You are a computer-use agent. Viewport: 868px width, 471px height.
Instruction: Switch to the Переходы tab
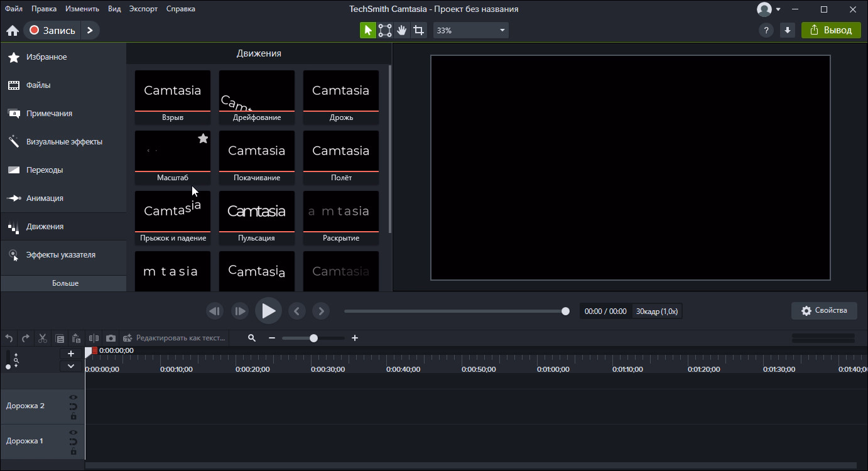point(44,170)
